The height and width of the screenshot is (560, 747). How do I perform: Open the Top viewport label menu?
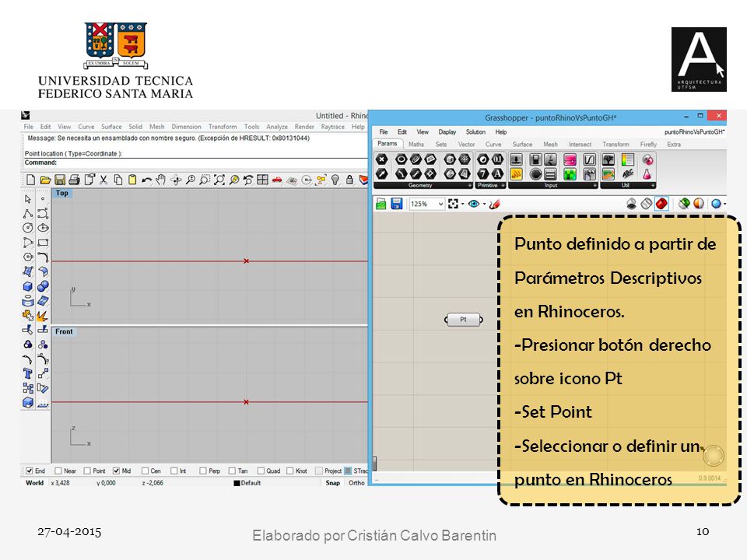pos(62,193)
